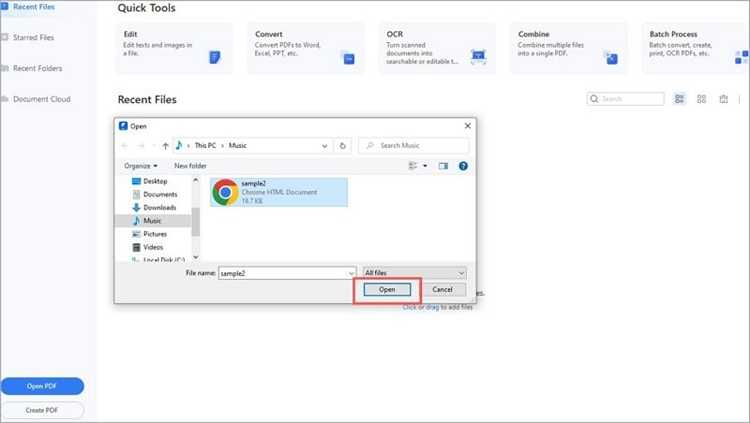The width and height of the screenshot is (750, 423).
Task: Go up one folder level
Action: pos(165,145)
